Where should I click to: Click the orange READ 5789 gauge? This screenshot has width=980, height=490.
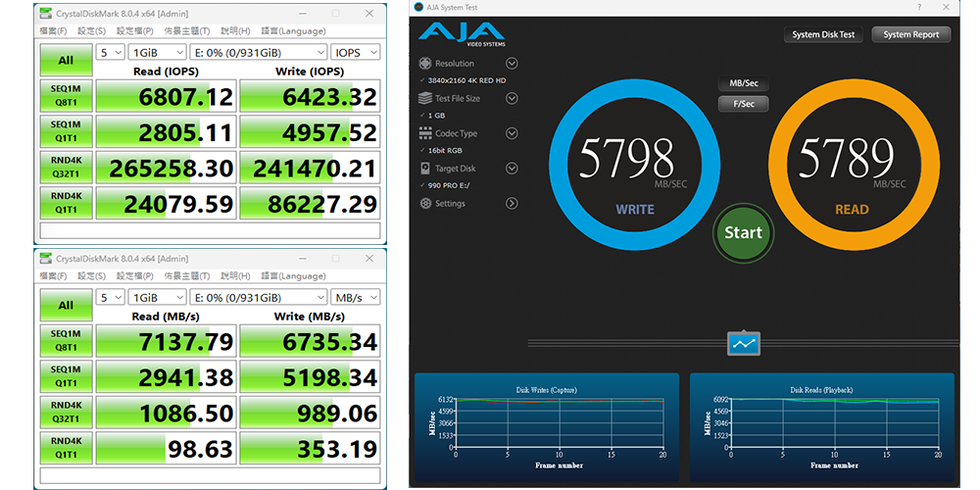(854, 165)
